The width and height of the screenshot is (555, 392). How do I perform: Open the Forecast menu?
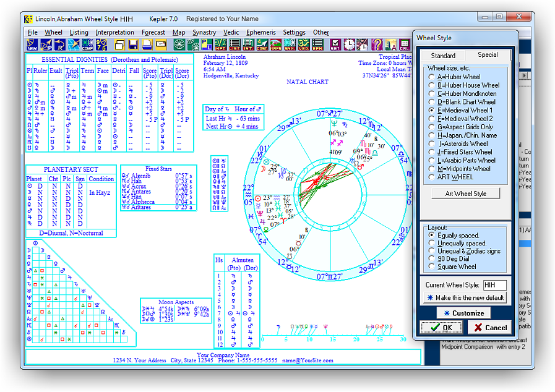click(x=153, y=32)
